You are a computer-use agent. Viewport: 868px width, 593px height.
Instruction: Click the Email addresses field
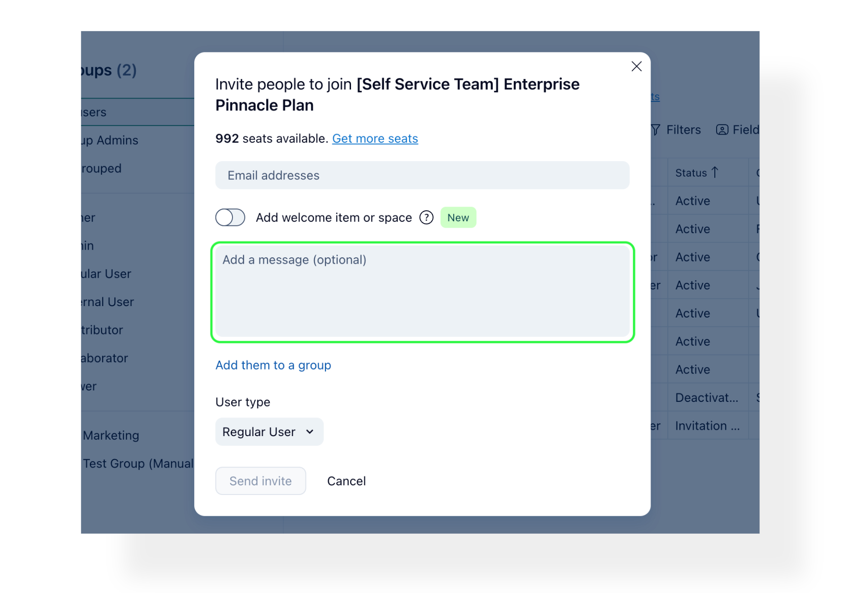click(422, 175)
